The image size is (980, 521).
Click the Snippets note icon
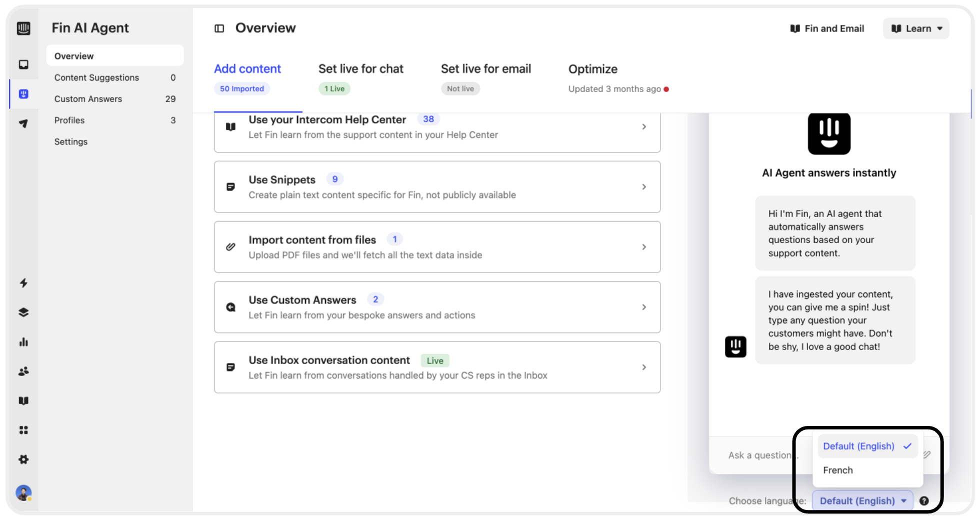click(x=230, y=187)
